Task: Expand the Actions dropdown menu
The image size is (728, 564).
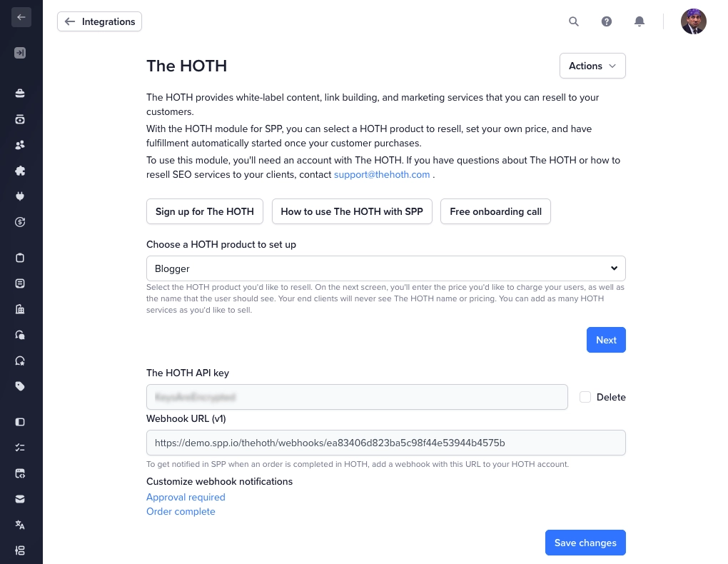Action: tap(592, 66)
